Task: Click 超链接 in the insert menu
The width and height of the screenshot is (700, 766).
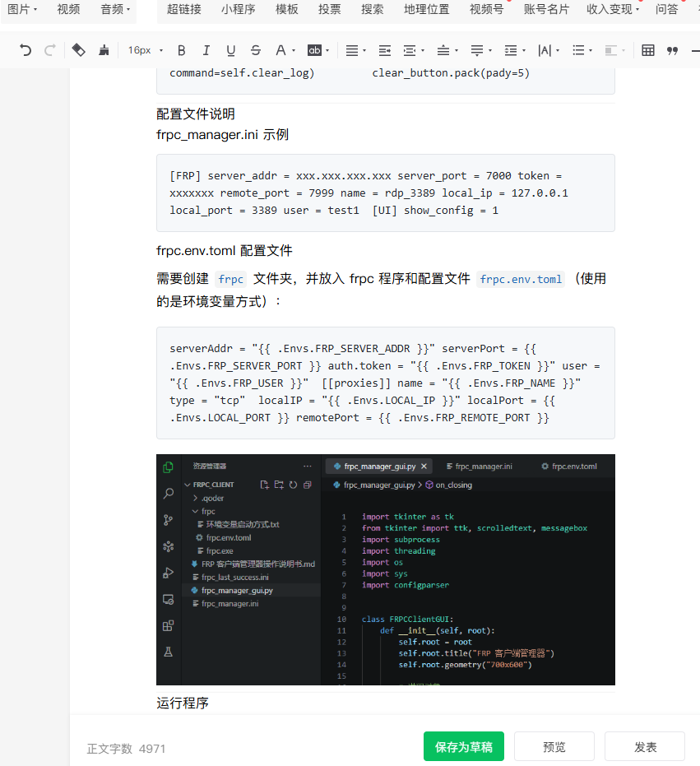Action: pyautogui.click(x=183, y=9)
